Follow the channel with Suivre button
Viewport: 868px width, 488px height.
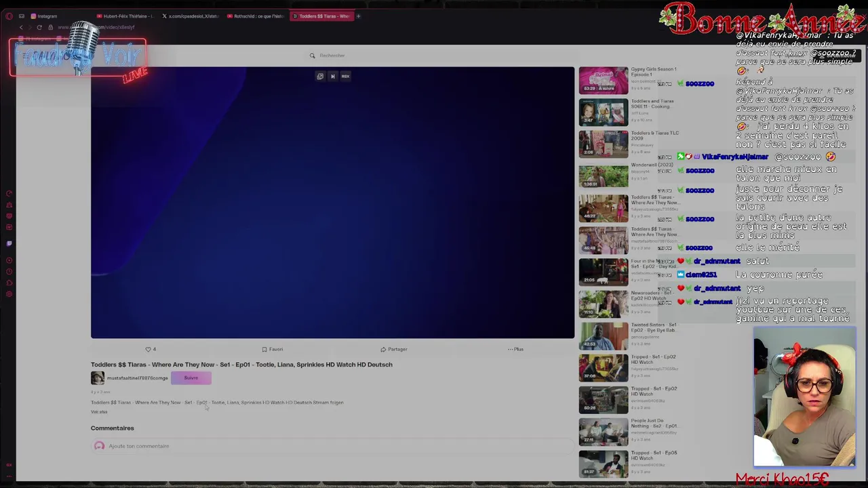click(x=191, y=378)
